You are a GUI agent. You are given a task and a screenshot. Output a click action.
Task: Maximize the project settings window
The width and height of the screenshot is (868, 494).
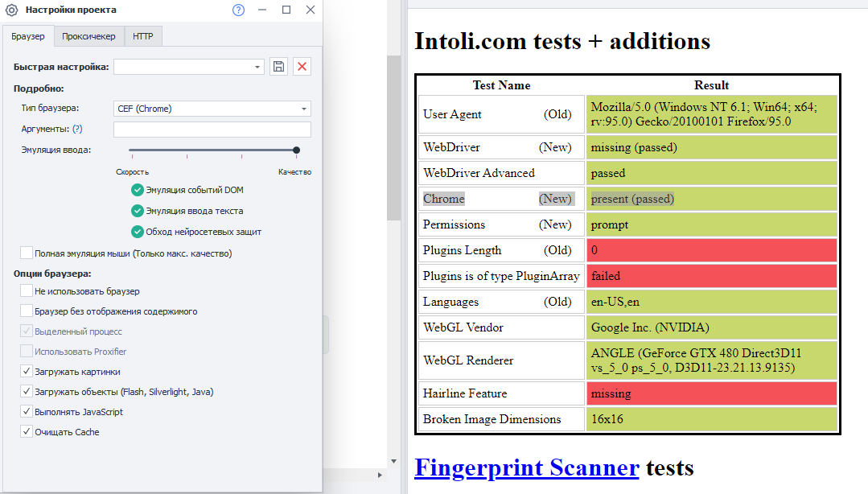[x=286, y=10]
